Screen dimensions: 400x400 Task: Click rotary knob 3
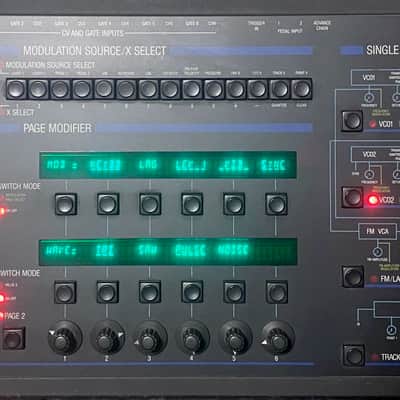point(149,338)
